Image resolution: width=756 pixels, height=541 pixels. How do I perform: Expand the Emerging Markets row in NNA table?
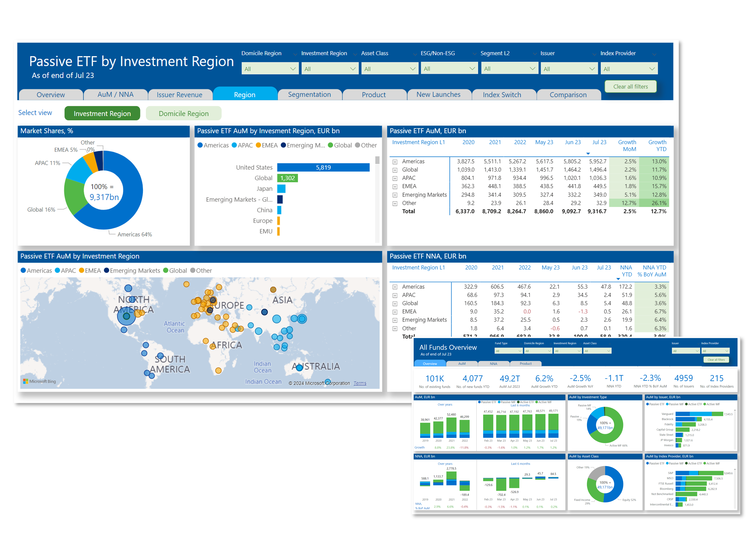coord(395,320)
